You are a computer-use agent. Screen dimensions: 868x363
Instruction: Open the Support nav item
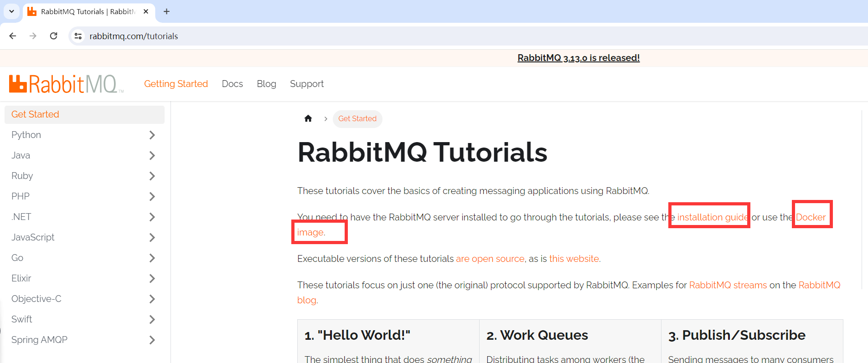click(x=307, y=84)
